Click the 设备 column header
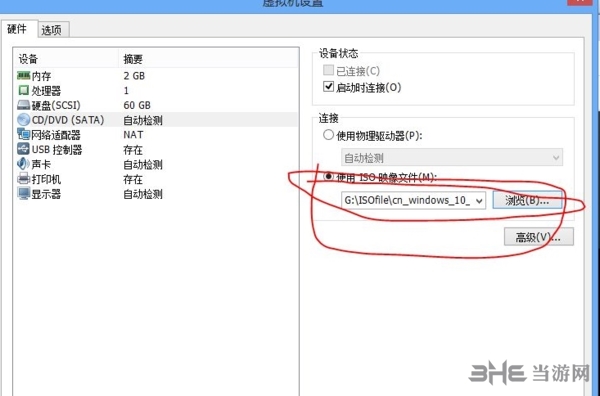The image size is (600, 396). 28,59
